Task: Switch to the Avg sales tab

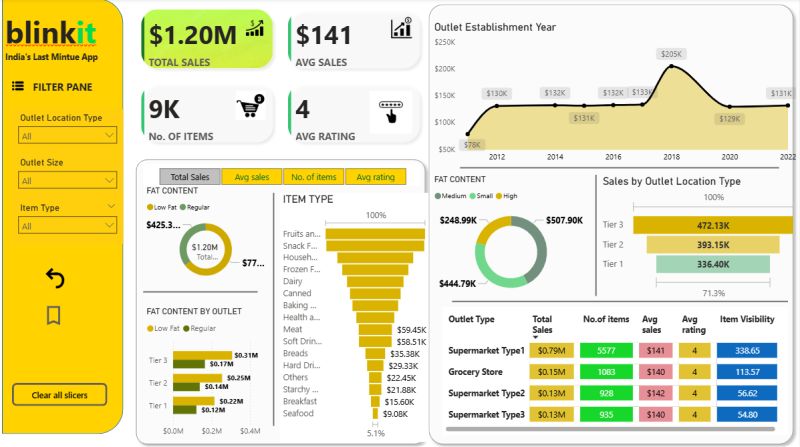Action: coord(252,177)
